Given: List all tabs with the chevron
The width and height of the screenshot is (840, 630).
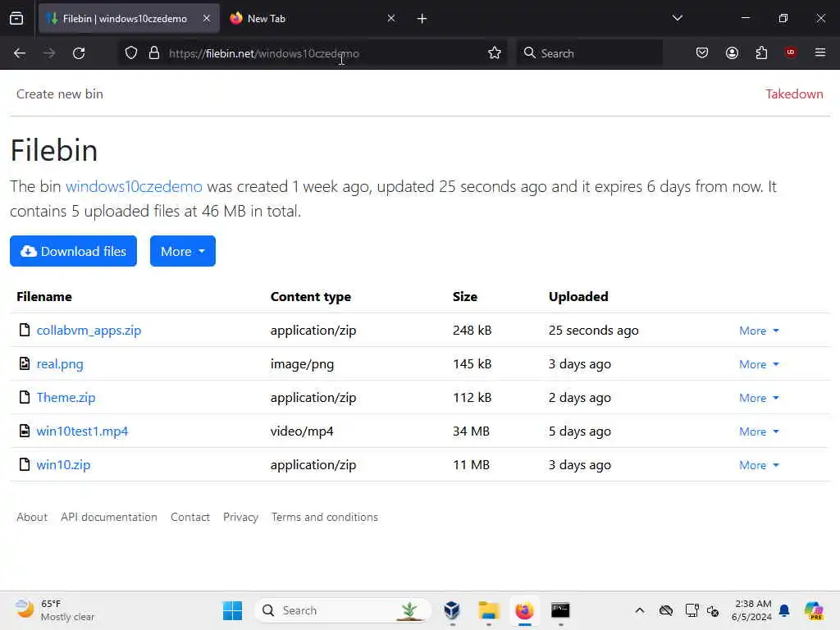Looking at the screenshot, I should (677, 18).
